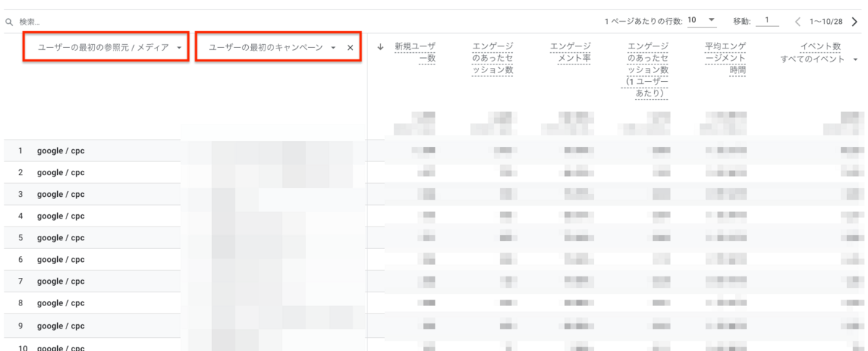Click the 1 ページあたりの行数 label
This screenshot has width=868, height=351.
tap(643, 21)
